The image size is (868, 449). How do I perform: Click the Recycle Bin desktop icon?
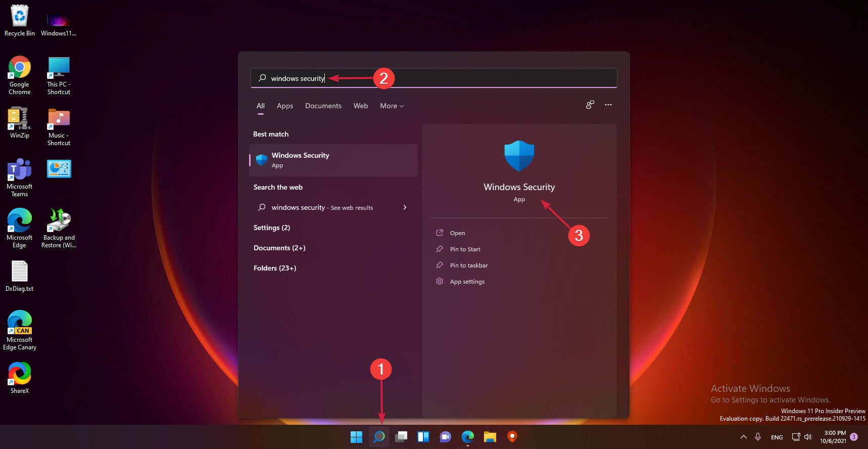(x=20, y=20)
